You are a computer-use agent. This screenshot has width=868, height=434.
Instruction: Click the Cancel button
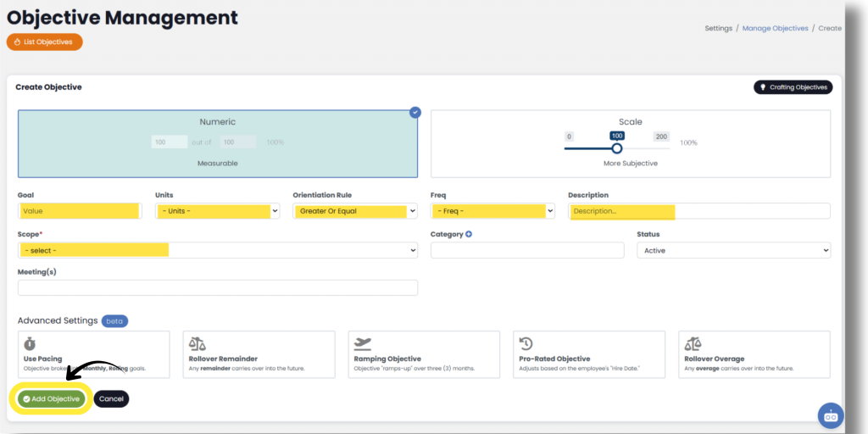coord(111,398)
